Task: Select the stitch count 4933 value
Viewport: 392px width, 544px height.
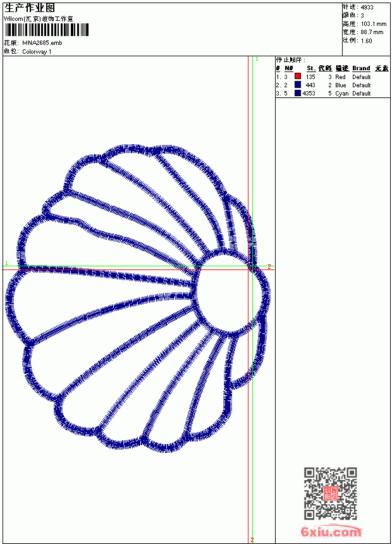Action: (367, 8)
